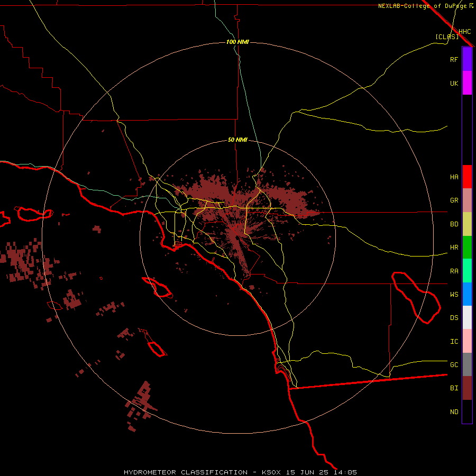Click the 50 NMI range ring label

[237, 140]
